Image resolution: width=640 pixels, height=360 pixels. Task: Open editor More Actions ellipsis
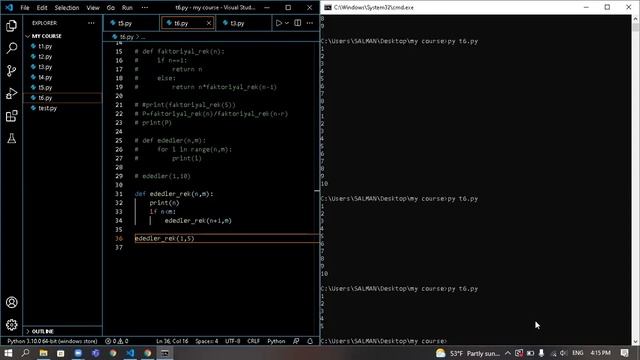310,23
